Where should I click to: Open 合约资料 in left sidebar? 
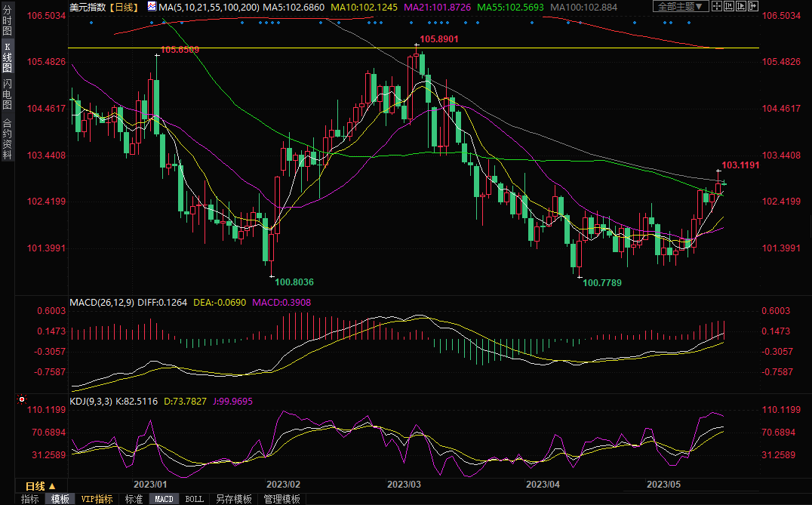(7, 139)
